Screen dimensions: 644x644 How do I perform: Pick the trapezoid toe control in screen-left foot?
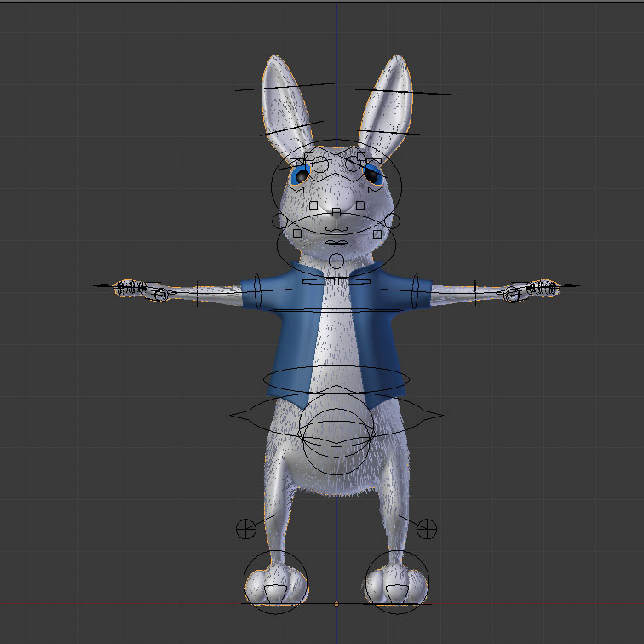pyautogui.click(x=275, y=595)
